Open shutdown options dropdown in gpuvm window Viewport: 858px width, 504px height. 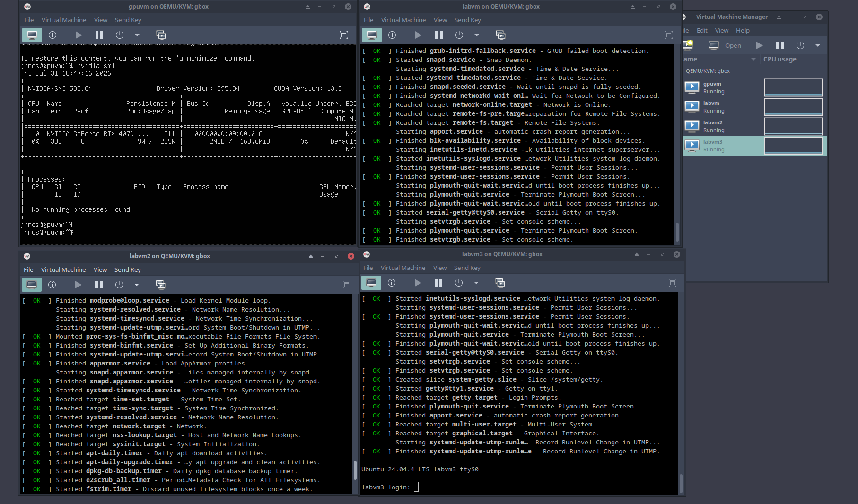point(137,35)
